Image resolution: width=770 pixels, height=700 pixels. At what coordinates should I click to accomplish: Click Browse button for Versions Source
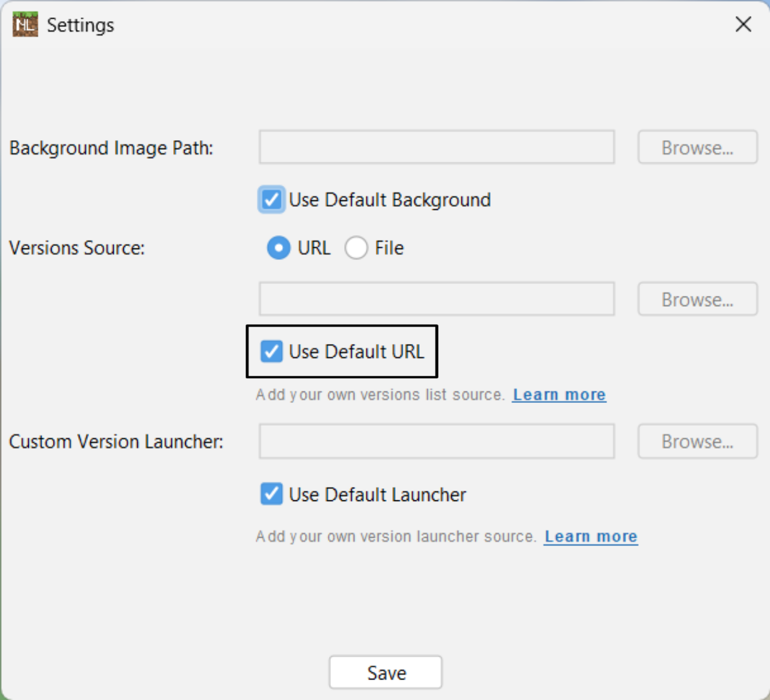tap(697, 299)
